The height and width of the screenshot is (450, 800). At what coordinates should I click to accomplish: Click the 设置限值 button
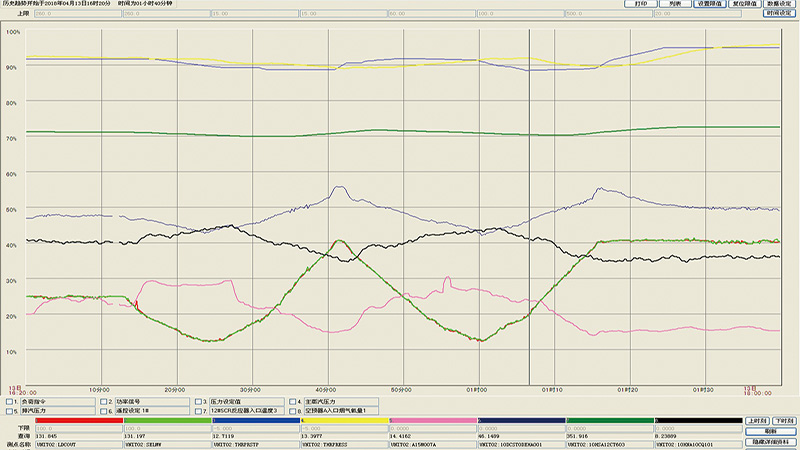click(x=710, y=4)
